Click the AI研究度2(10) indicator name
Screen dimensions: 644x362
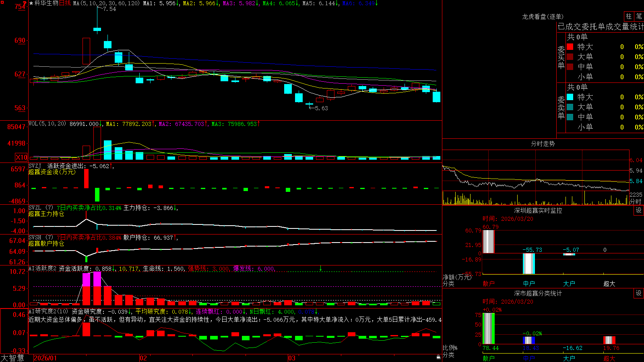48,311
